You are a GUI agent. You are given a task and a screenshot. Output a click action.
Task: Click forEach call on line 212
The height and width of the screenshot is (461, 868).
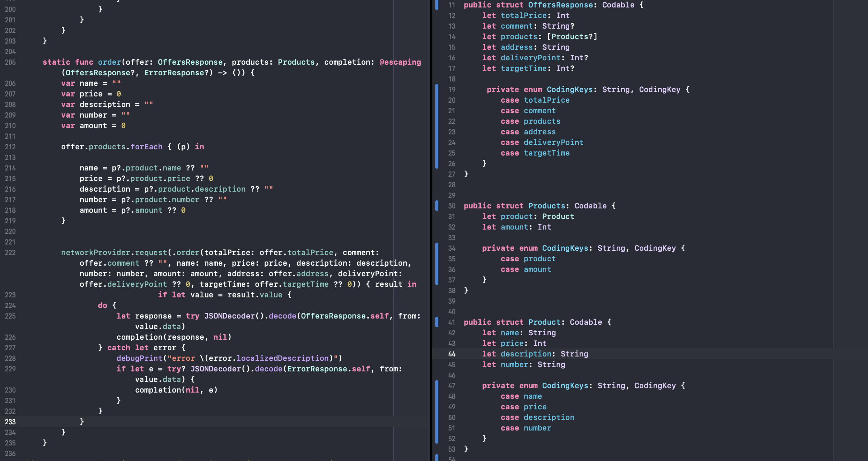(146, 147)
